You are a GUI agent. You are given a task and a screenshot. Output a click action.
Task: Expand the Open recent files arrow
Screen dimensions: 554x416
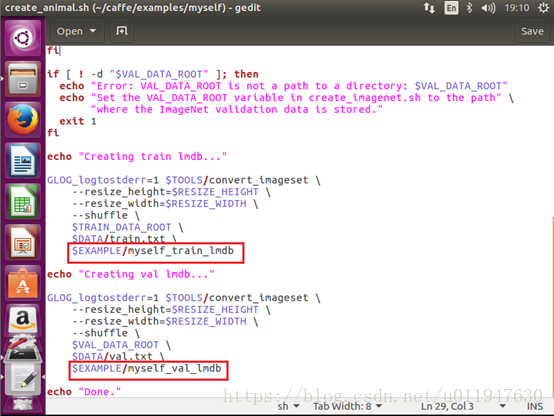93,31
